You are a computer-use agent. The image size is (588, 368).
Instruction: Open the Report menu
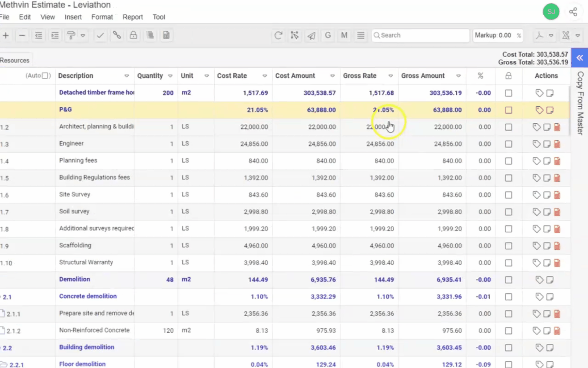click(132, 17)
